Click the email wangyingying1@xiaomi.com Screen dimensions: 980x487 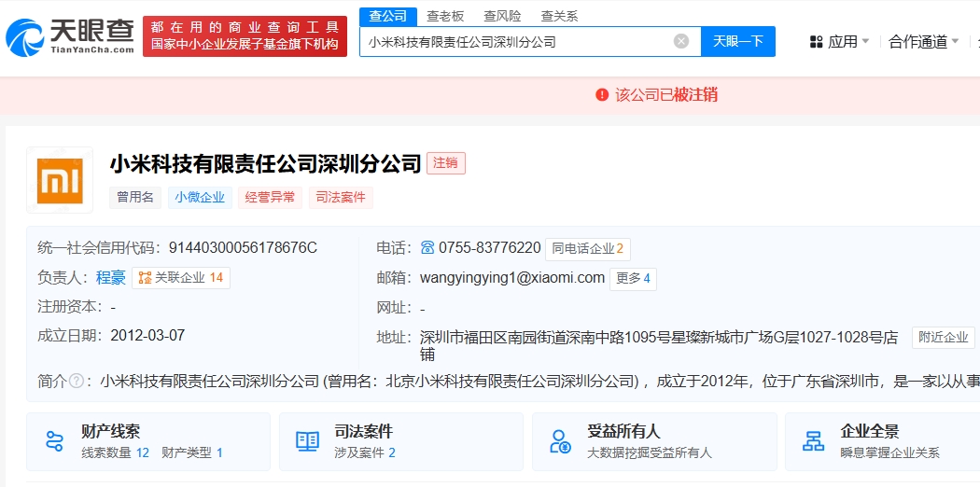point(512,278)
